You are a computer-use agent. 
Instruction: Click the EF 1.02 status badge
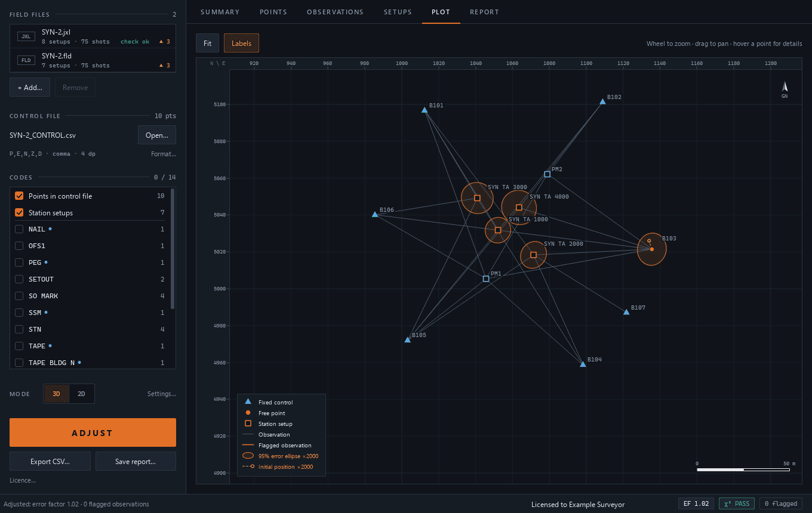696,503
